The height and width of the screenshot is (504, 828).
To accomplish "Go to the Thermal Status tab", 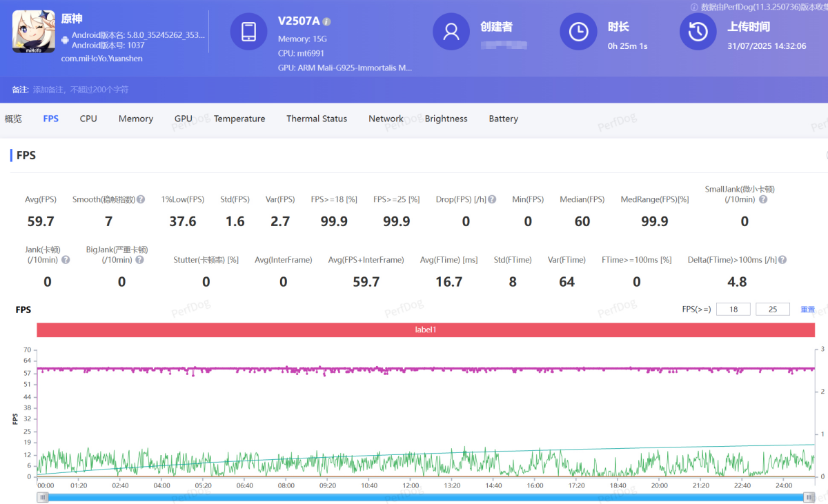I will coord(317,119).
